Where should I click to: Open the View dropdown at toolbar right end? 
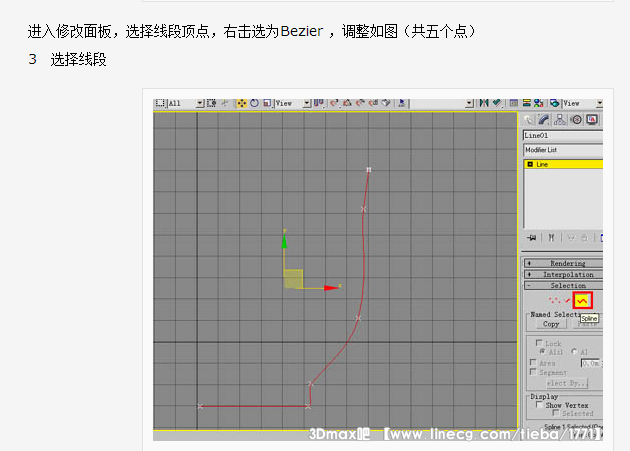tap(598, 104)
